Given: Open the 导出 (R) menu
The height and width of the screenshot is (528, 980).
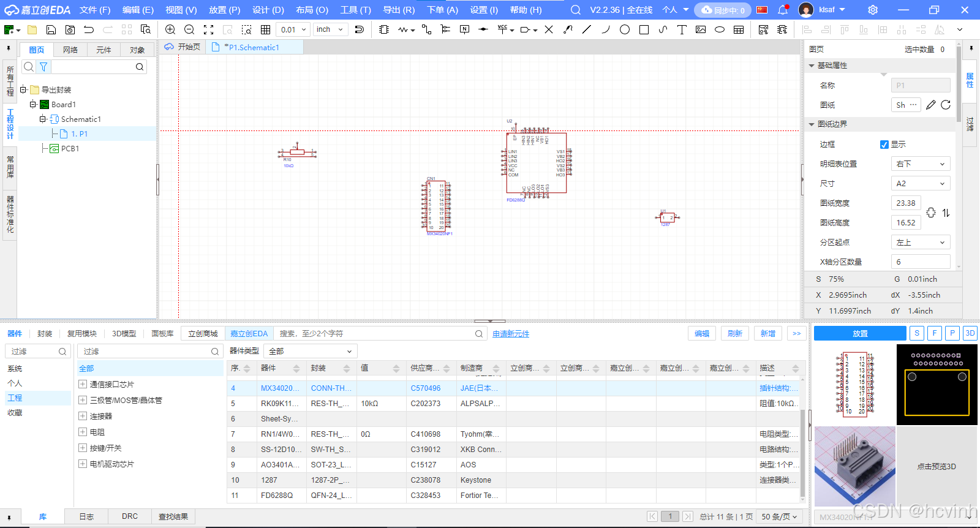Looking at the screenshot, I should pos(399,10).
